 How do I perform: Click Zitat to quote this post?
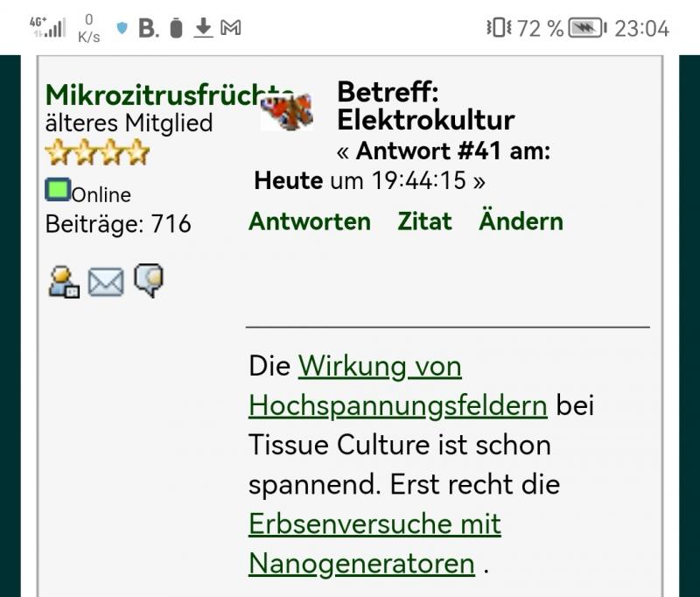pos(424,221)
